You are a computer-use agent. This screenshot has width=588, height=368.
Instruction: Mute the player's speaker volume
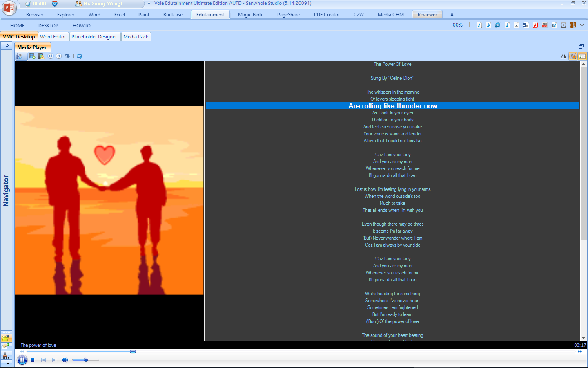(x=65, y=360)
